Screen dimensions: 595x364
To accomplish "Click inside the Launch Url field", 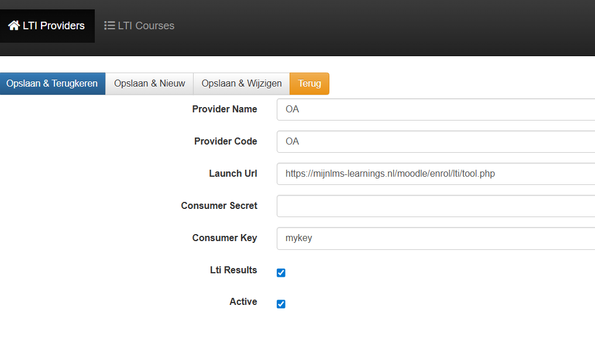I will pos(435,174).
